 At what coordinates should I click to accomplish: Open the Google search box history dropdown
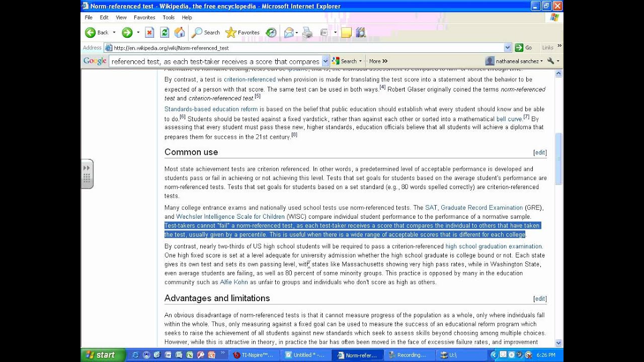(x=325, y=61)
